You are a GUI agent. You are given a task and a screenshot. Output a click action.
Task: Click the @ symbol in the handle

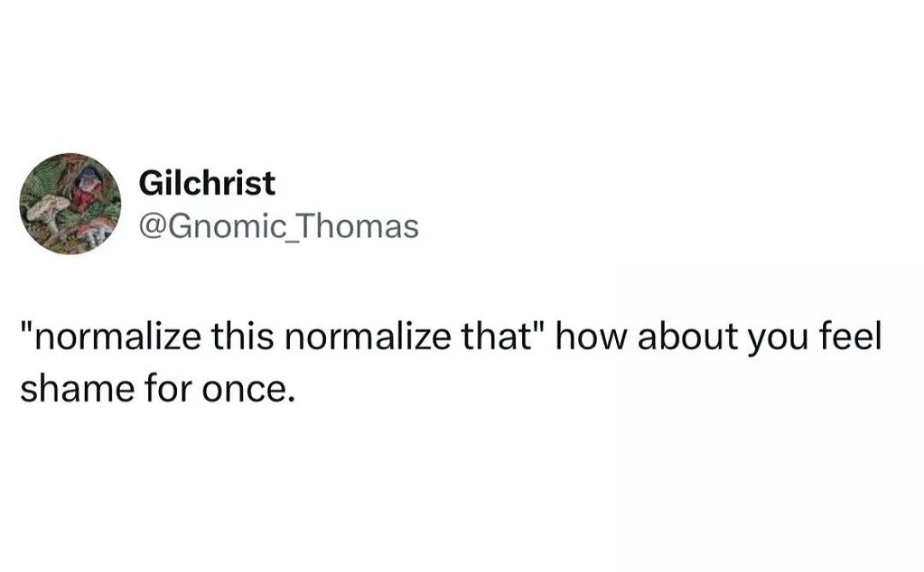153,228
